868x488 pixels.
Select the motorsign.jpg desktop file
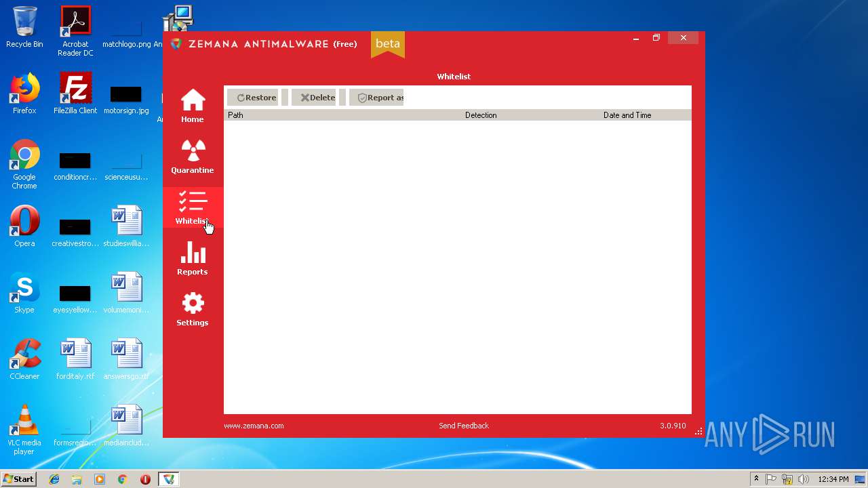coord(126,98)
